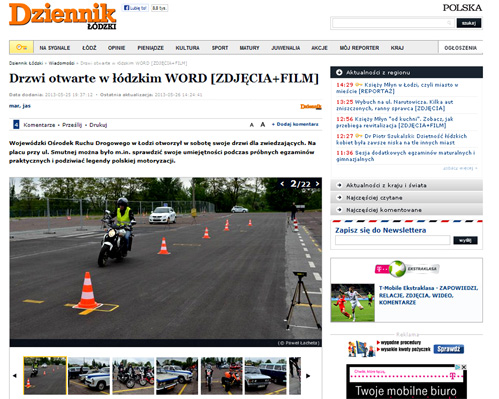Select the orange motorcycle thumbnail

tap(222, 376)
